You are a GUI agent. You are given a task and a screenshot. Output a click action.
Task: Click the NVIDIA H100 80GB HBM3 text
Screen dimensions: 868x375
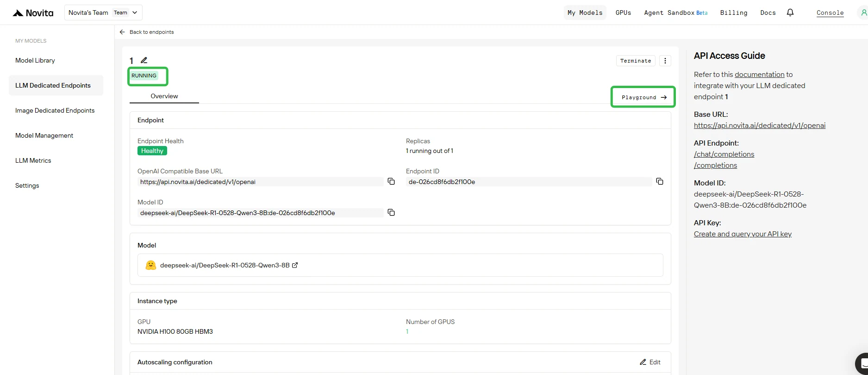pos(175,331)
